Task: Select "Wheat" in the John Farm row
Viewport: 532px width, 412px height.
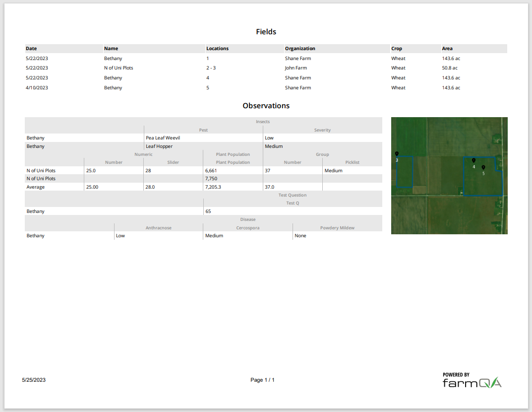Action: 398,68
